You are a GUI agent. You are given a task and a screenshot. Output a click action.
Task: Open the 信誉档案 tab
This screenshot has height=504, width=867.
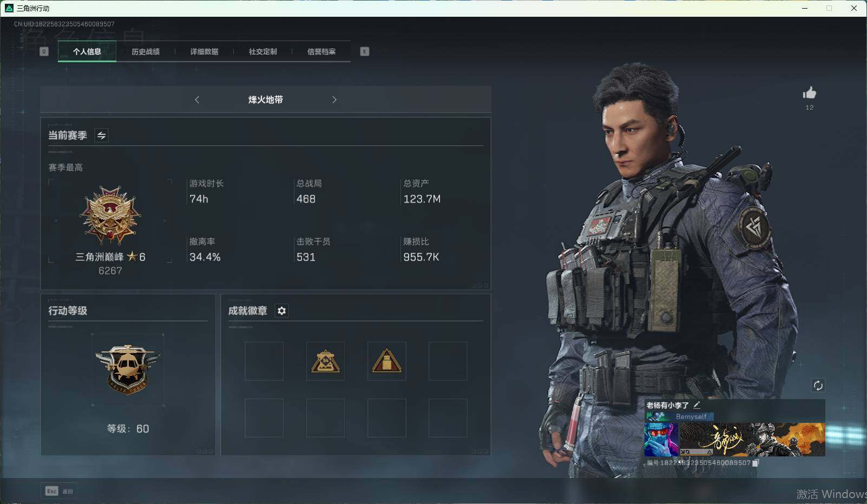click(x=321, y=51)
